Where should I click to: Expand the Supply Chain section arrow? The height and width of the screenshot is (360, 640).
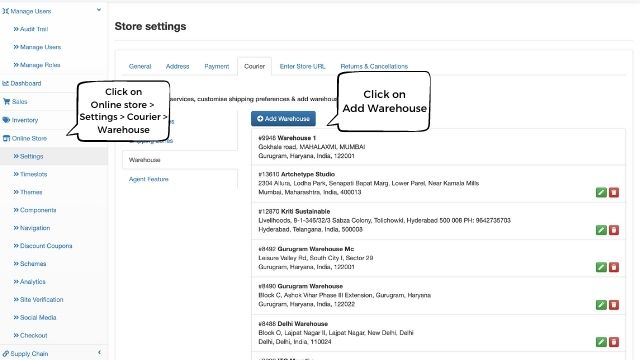pos(99,352)
